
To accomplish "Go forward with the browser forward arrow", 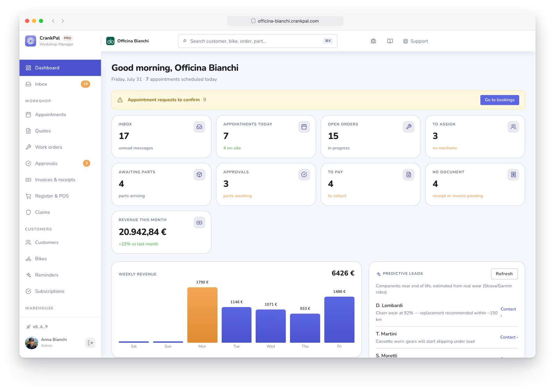I will point(63,21).
